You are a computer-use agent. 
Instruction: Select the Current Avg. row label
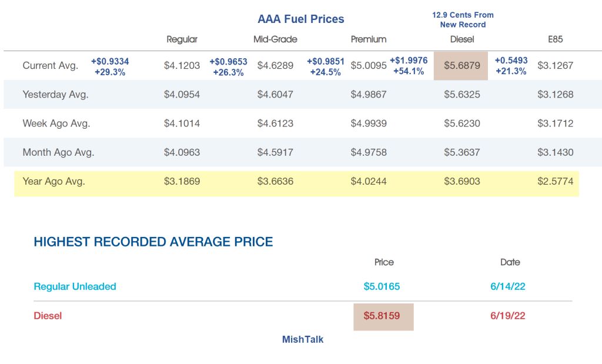[x=51, y=66]
